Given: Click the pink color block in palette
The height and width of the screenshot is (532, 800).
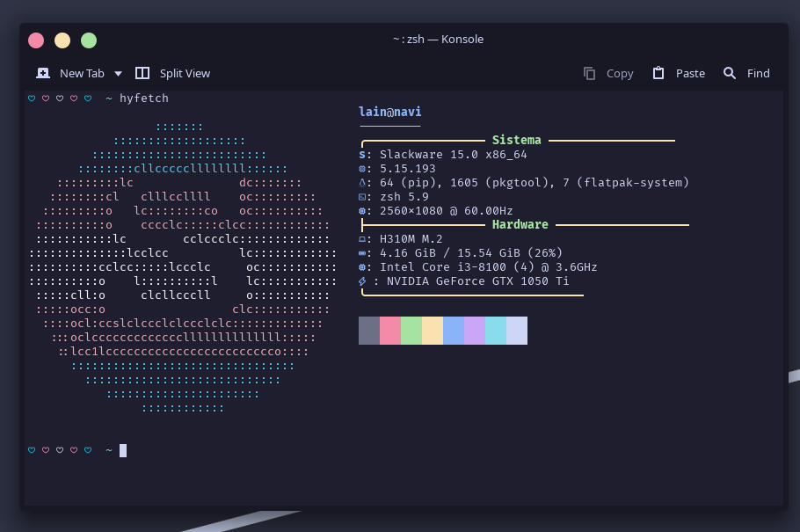Looking at the screenshot, I should [x=390, y=331].
